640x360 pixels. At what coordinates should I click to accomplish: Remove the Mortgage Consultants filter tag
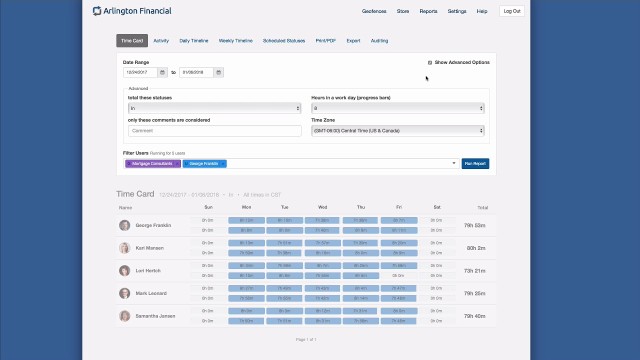[177, 164]
